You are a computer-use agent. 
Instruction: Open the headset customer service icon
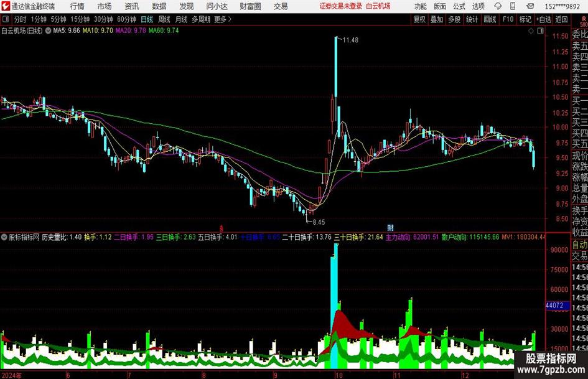coord(498,6)
